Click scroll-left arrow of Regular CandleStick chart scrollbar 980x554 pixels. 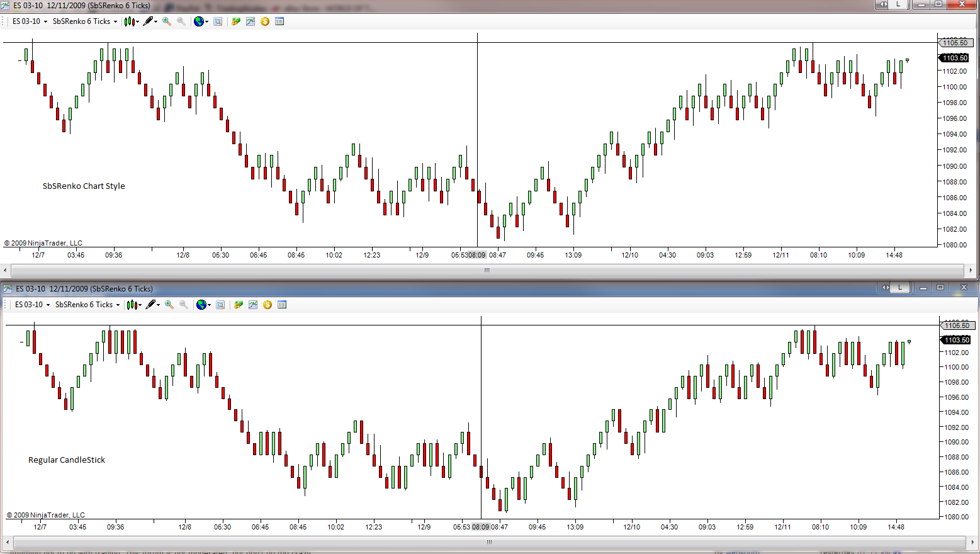(8, 542)
